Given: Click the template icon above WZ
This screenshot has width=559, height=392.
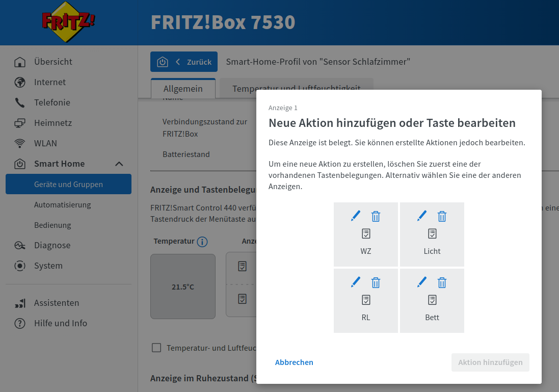Looking at the screenshot, I should [366, 233].
